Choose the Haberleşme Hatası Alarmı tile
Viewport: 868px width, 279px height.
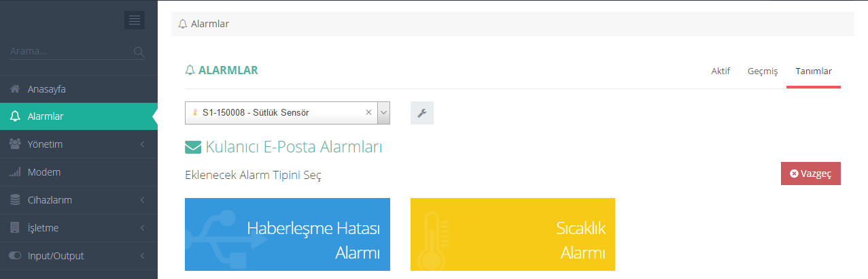tap(288, 234)
